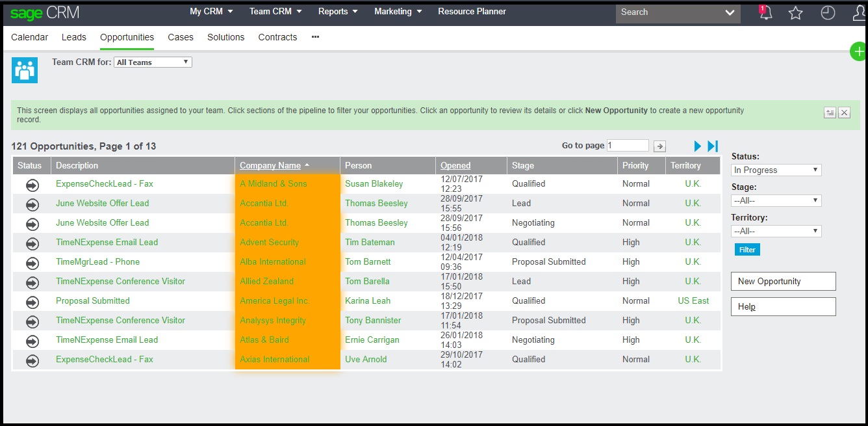Screen dimensions: 868x426
Task: Close the green info banner
Action: point(844,113)
